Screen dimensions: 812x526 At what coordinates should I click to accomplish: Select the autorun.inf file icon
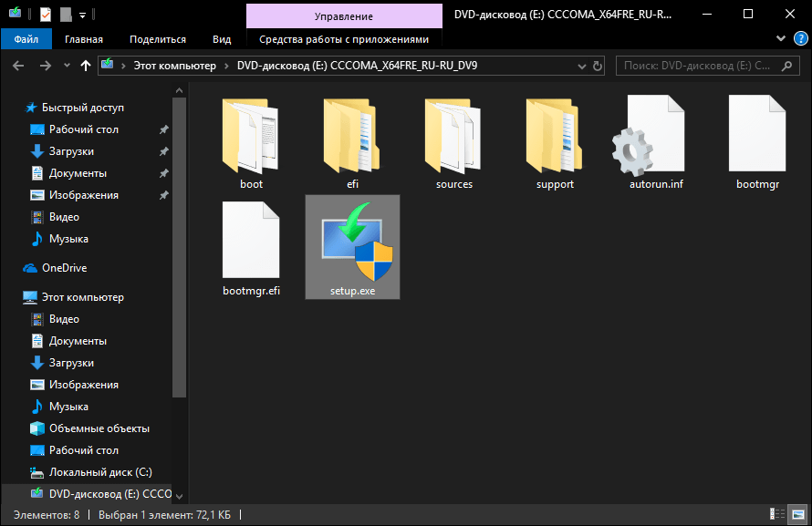649,136
